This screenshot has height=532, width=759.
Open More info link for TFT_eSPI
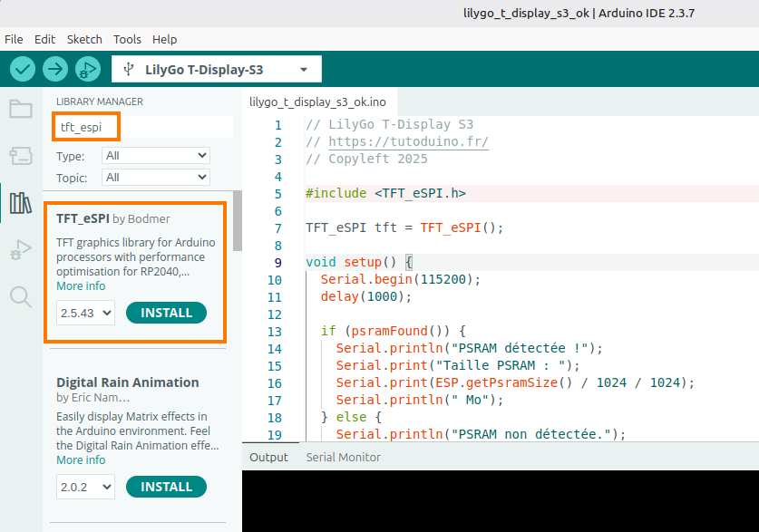[x=81, y=286]
